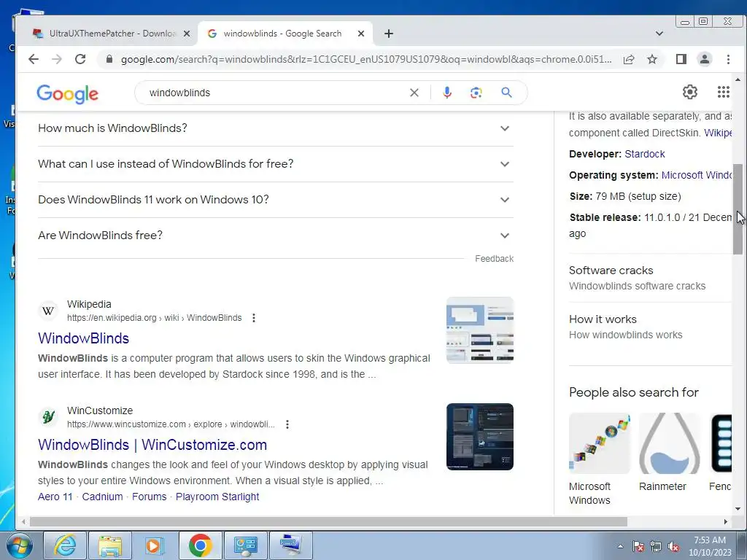747x560 pixels.
Task: Launch Internet Explorer from the taskbar
Action: pyautogui.click(x=65, y=545)
